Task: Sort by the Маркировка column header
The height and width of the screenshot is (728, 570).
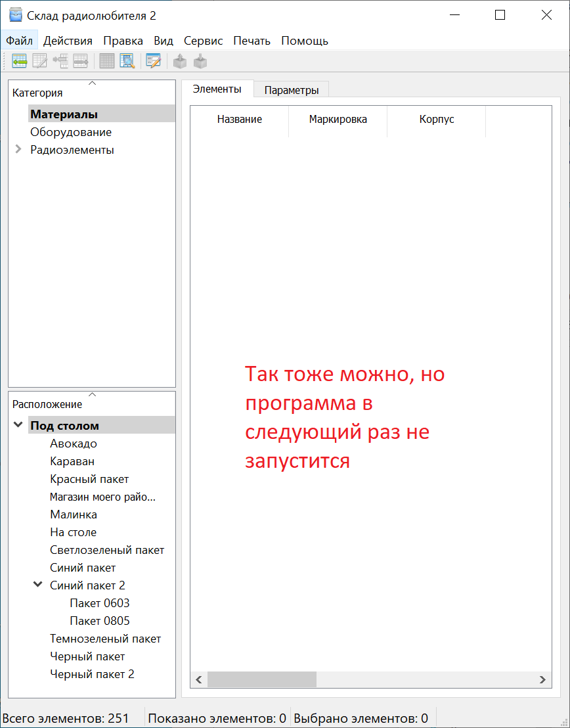Action: [x=338, y=120]
